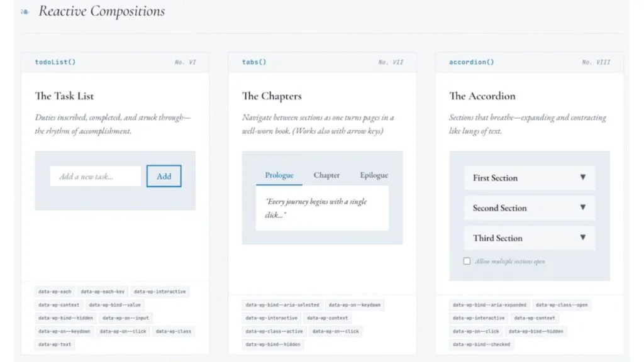644x362 pixels.
Task: Click the todoList() code label
Action: [55, 62]
